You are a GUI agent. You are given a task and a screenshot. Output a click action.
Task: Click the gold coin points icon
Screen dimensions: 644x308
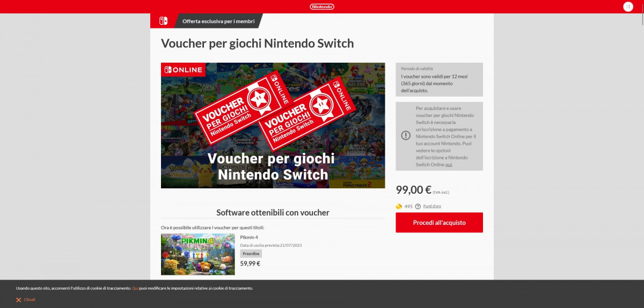point(399,206)
